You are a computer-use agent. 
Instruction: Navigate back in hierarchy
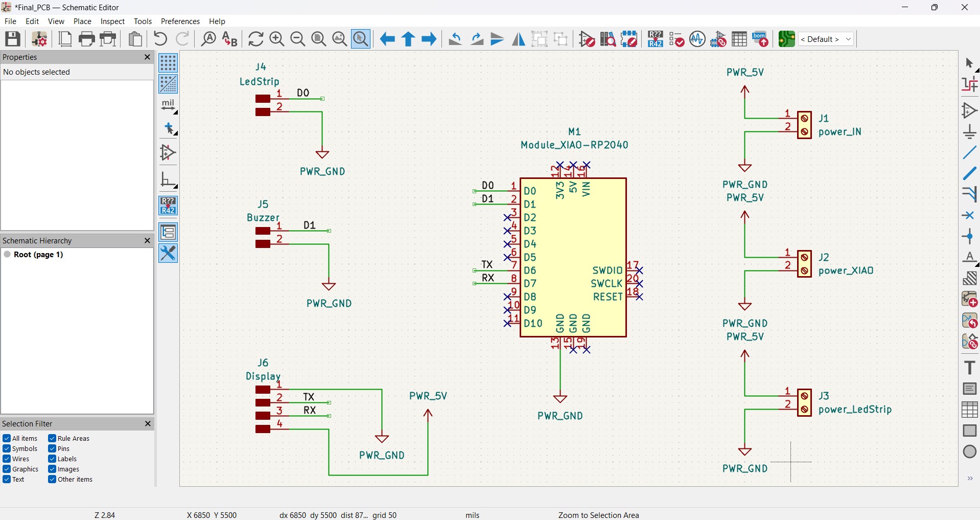pos(387,39)
